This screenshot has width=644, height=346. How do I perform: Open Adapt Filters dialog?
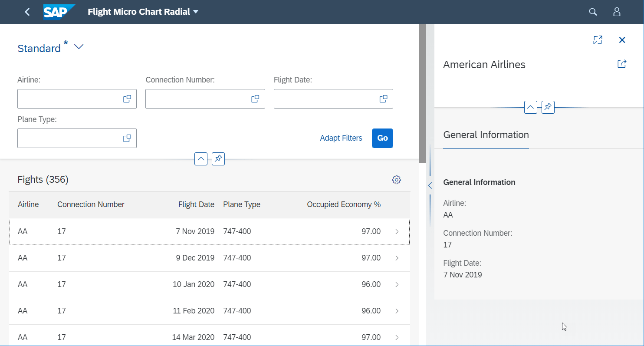(341, 138)
